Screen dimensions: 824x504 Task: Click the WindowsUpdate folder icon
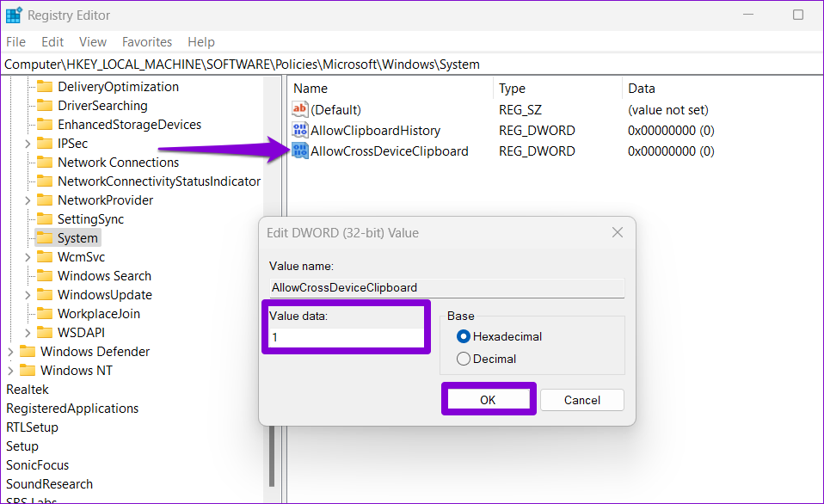click(44, 294)
